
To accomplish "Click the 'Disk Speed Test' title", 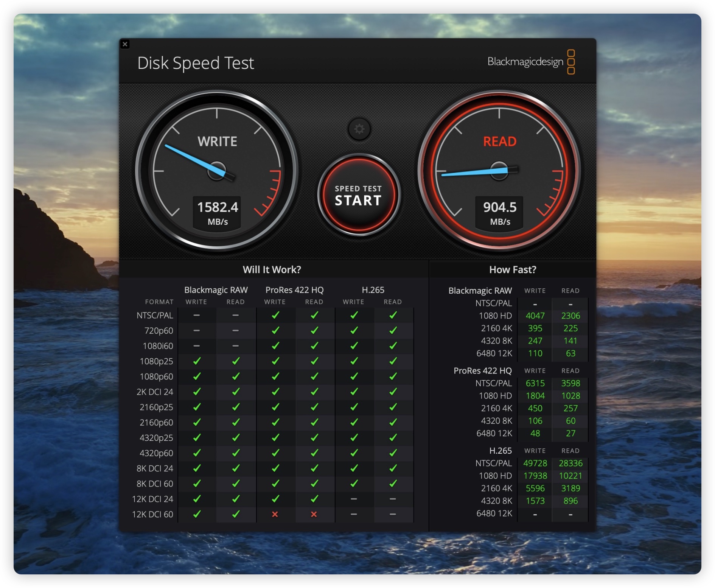I will 196,63.
